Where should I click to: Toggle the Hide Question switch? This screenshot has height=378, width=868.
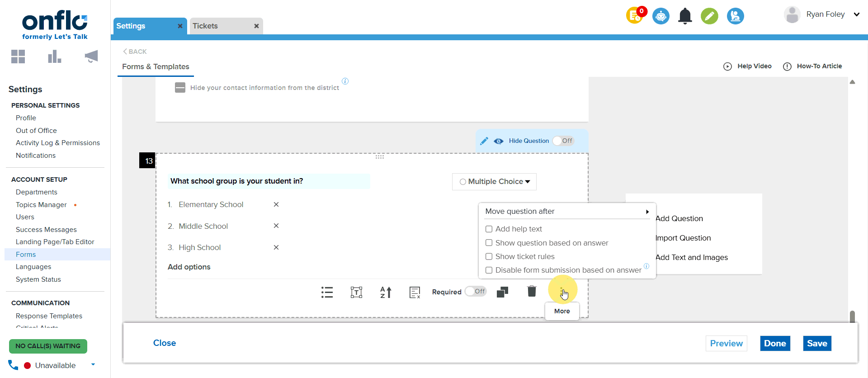point(563,141)
